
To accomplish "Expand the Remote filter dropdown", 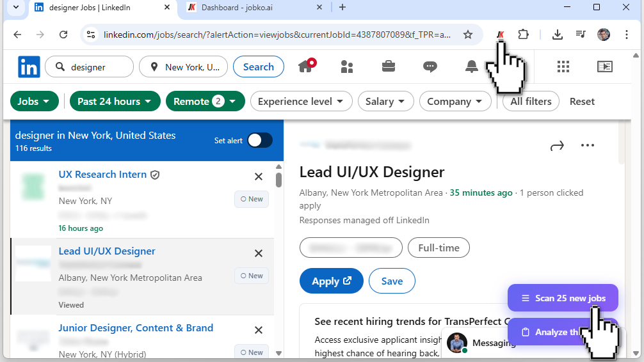I will tap(205, 102).
